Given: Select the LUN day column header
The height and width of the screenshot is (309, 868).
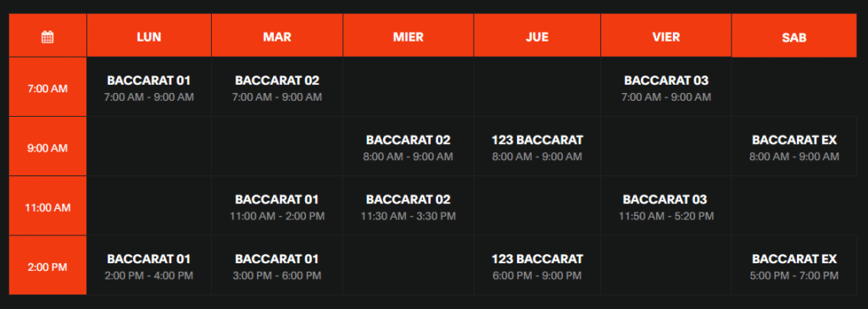Looking at the screenshot, I should pos(149,36).
